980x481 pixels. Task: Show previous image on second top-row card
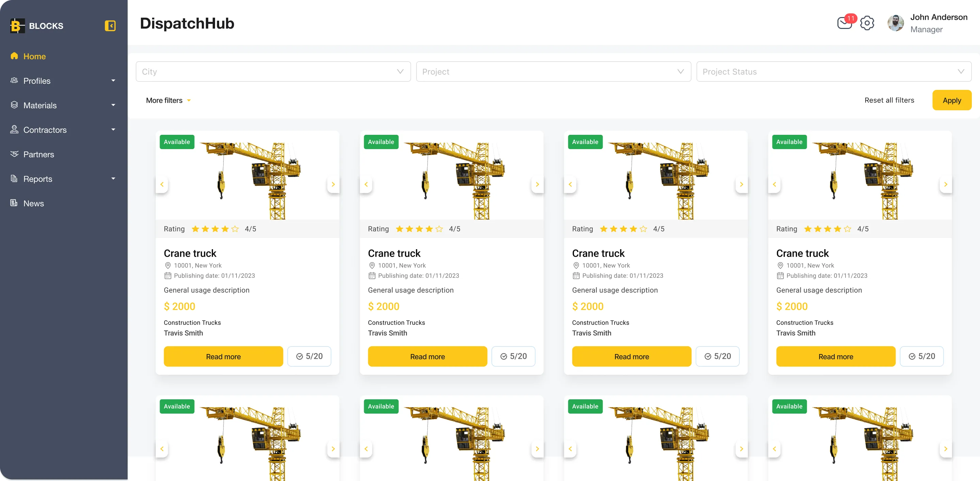366,184
